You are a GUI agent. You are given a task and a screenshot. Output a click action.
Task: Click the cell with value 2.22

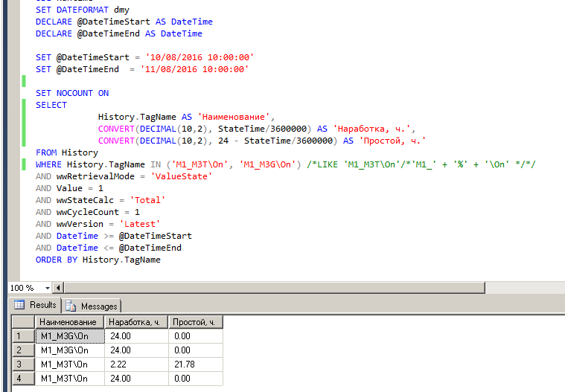coord(135,364)
